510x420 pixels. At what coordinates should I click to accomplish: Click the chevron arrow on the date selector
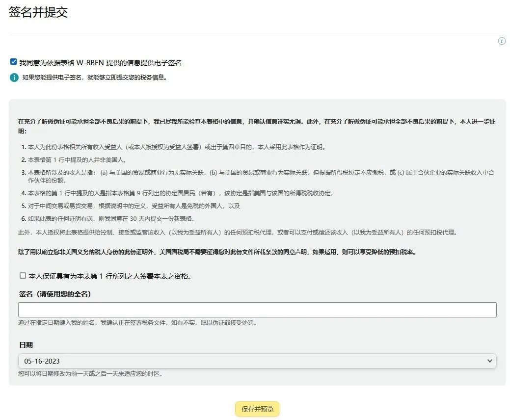(x=490, y=360)
